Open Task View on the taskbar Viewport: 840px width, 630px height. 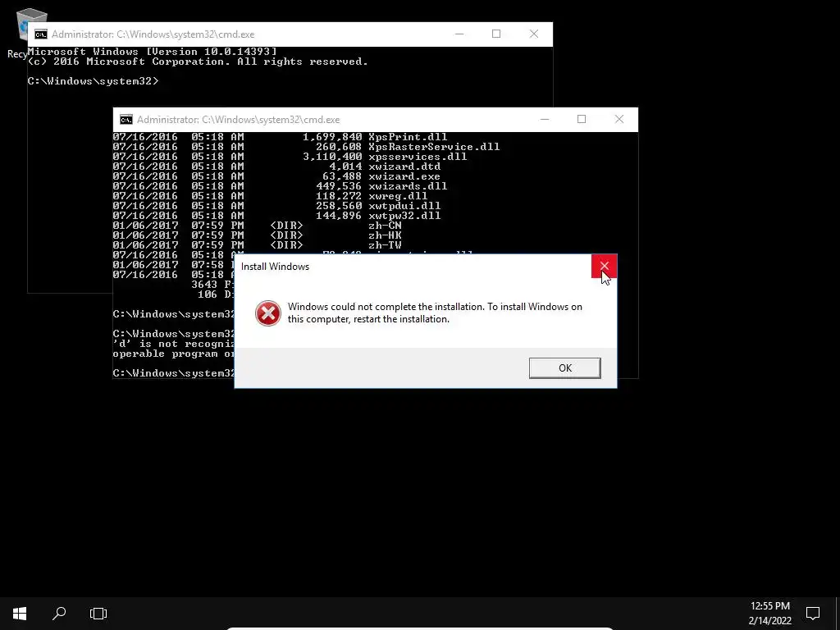[98, 614]
